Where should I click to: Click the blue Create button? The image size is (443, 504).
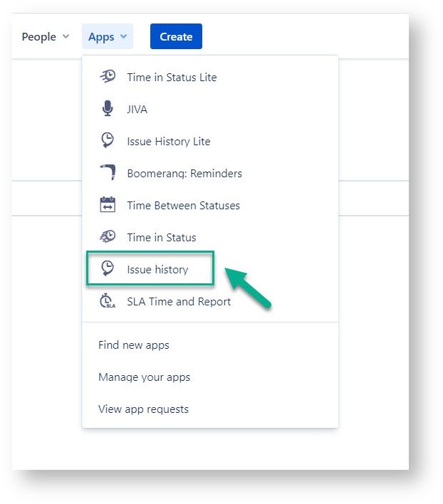tap(176, 36)
